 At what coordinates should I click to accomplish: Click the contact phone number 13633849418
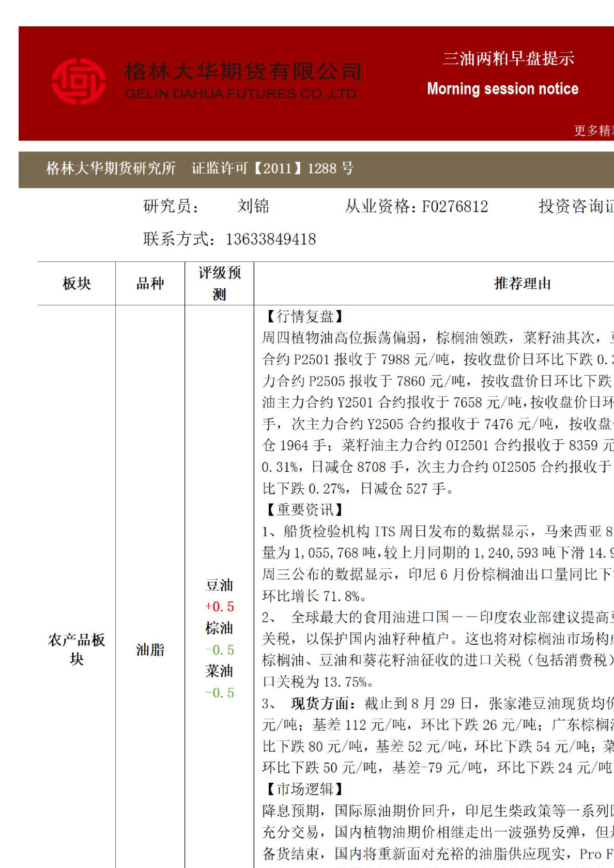point(271,239)
